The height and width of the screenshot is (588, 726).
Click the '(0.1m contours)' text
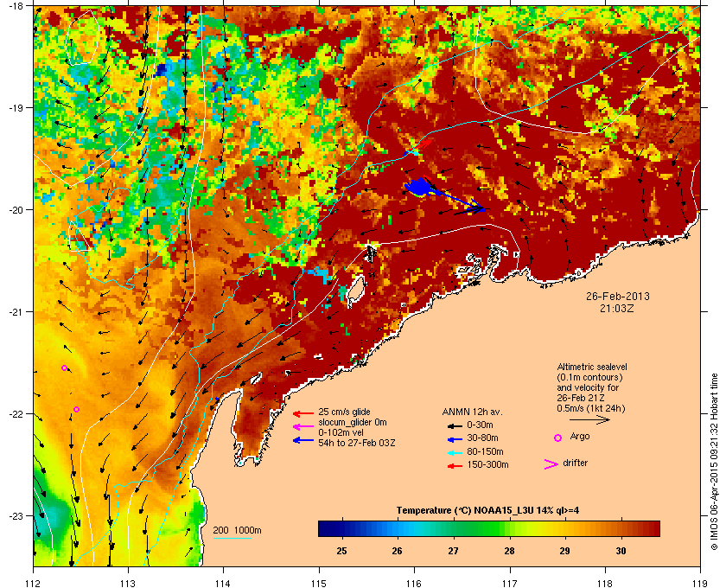point(589,377)
